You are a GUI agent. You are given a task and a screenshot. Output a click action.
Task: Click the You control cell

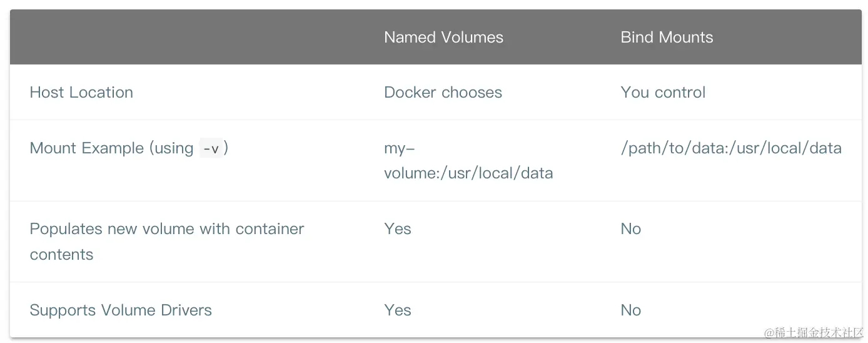(x=663, y=93)
